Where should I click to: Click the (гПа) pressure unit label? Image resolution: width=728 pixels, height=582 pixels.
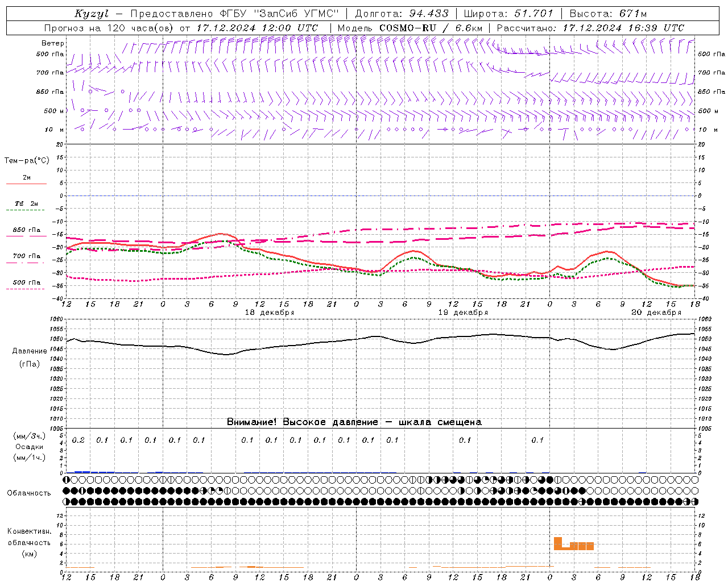30,364
